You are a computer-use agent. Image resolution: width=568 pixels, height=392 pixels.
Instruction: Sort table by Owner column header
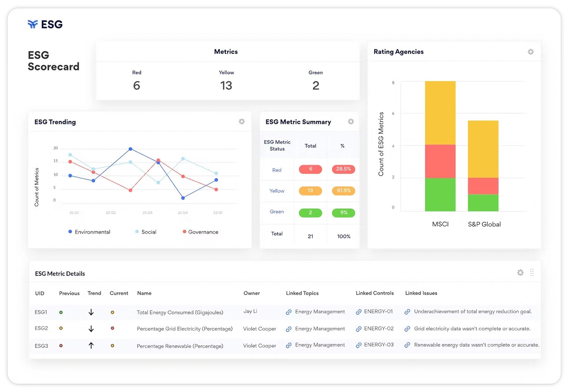point(251,293)
